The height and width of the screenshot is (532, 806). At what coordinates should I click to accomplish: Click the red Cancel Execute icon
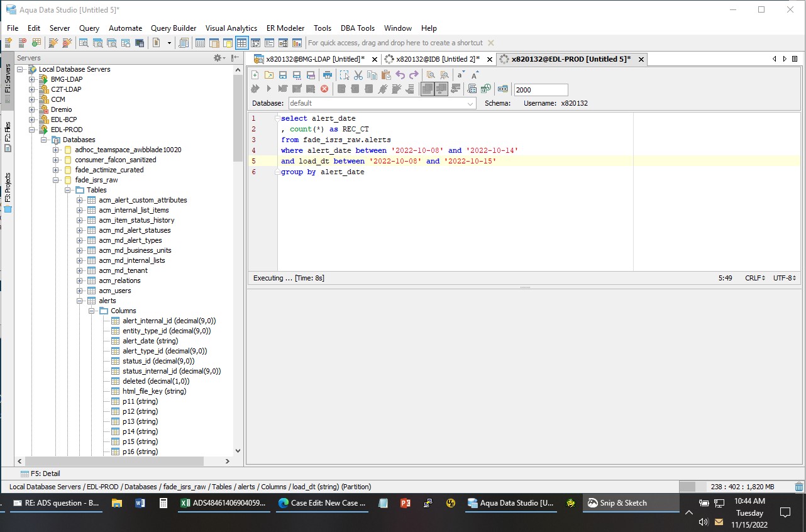(324, 89)
